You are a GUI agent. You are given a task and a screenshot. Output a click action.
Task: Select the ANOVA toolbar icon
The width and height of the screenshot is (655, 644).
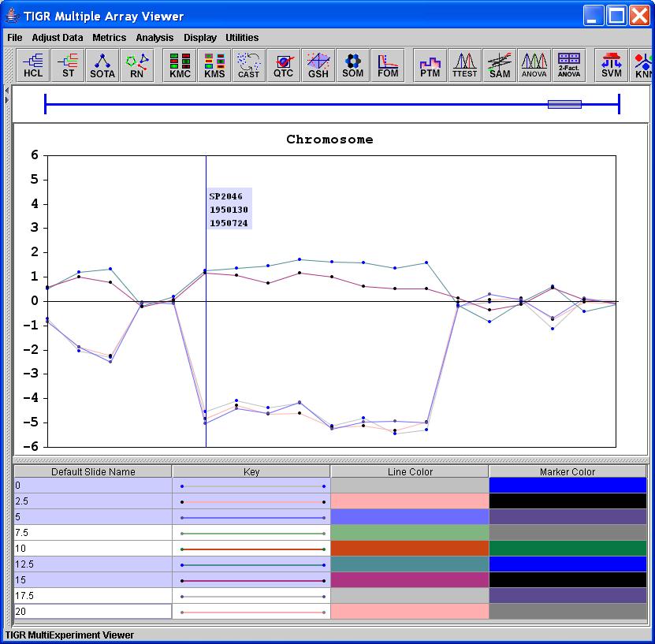(534, 65)
